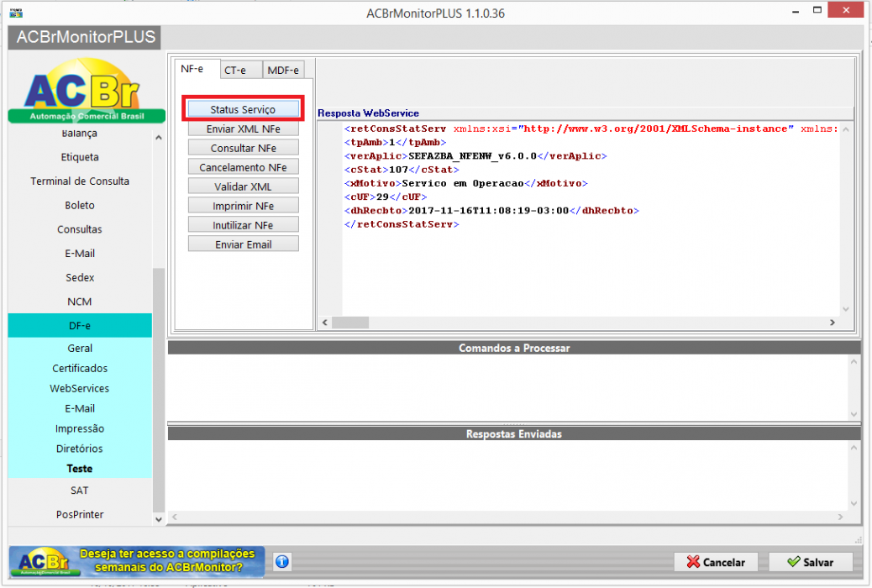872x588 pixels.
Task: Click left arrow of Resposta WebService scrollbar
Action: [325, 323]
